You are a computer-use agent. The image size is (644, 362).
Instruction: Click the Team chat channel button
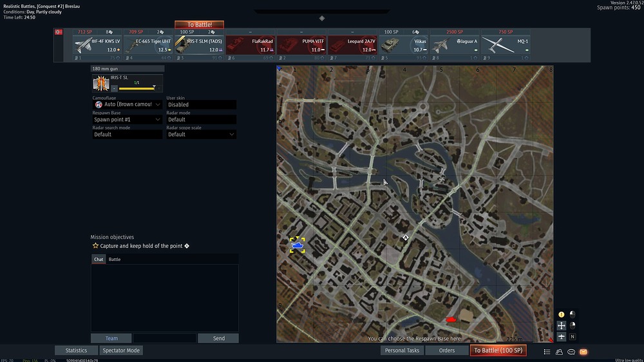coord(111,338)
